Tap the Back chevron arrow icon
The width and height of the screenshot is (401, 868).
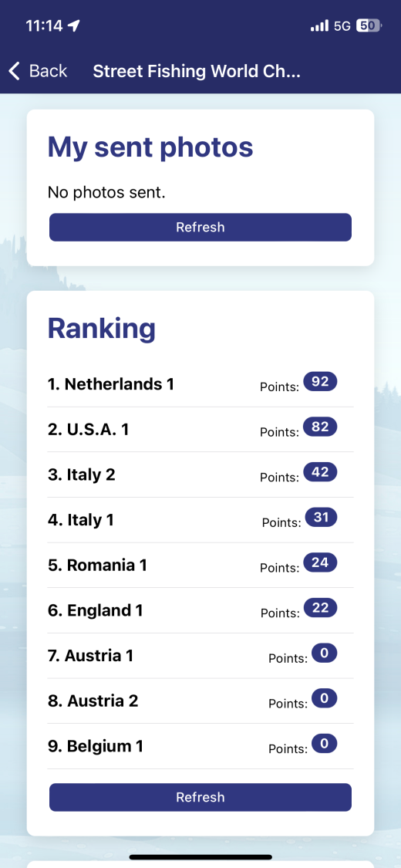point(15,71)
